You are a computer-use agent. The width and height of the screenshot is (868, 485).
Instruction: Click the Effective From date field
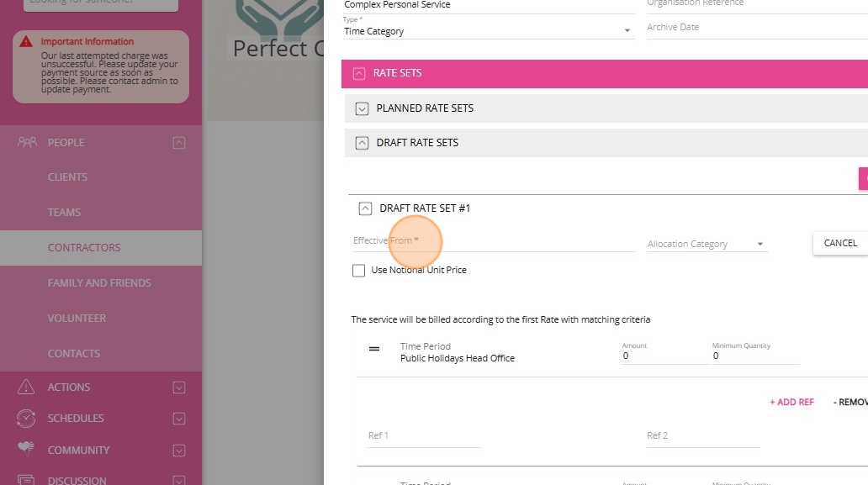pos(493,241)
